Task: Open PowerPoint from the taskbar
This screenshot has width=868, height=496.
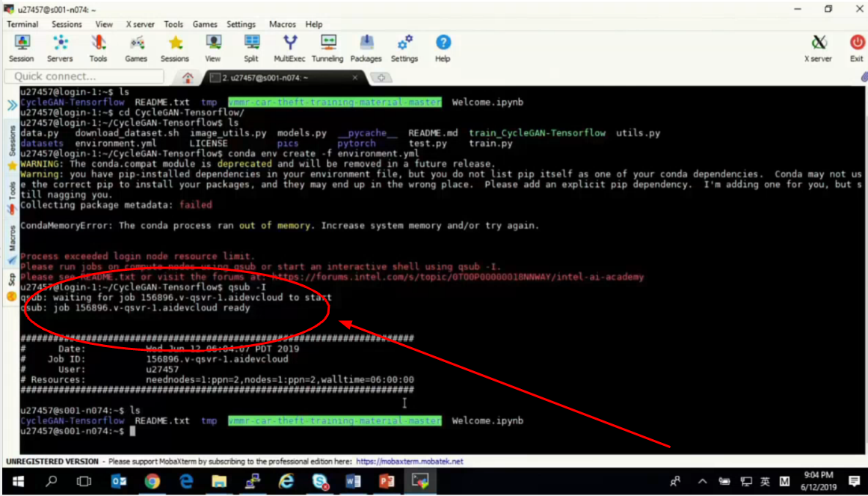Action: point(387,481)
